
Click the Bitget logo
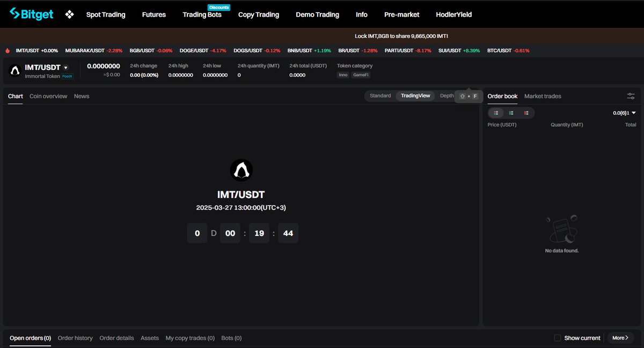32,14
